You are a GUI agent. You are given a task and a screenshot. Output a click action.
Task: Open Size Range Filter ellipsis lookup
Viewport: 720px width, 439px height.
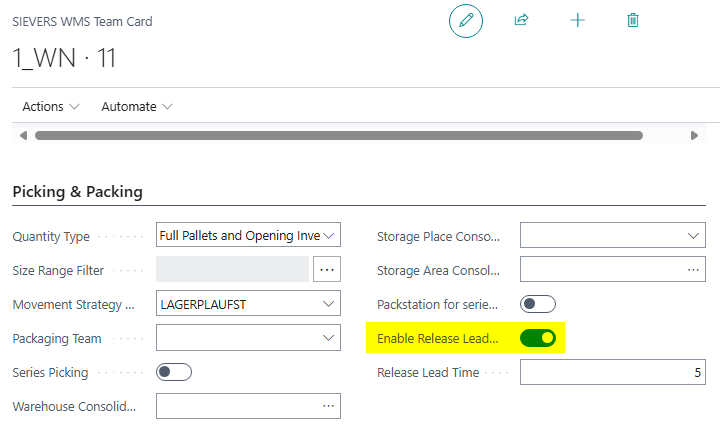point(327,269)
